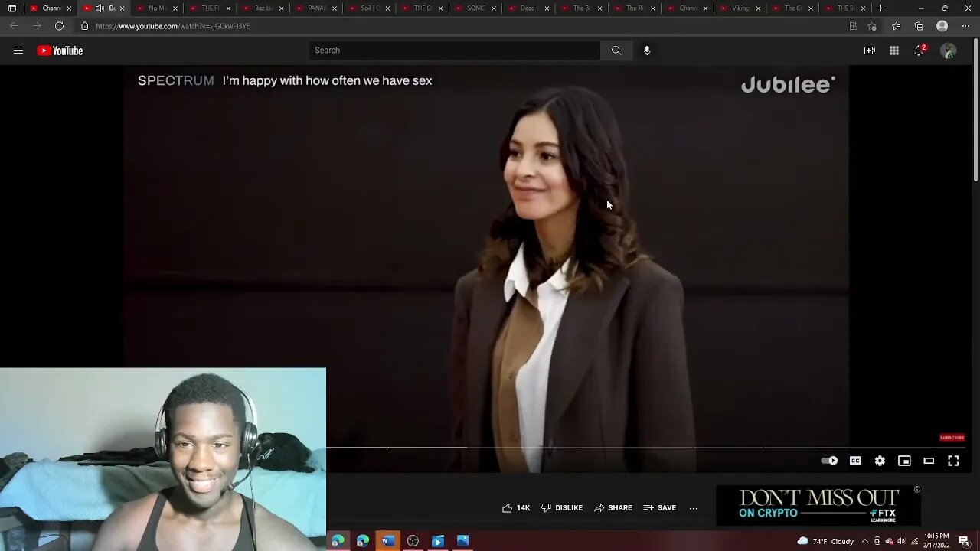View notifications via the bell icon
The height and width of the screenshot is (551, 980).
[x=920, y=51]
